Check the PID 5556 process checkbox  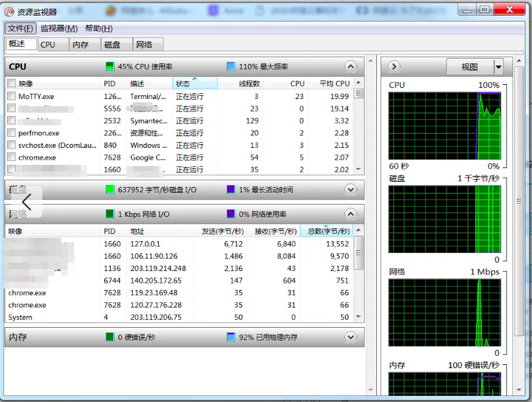pyautogui.click(x=11, y=108)
